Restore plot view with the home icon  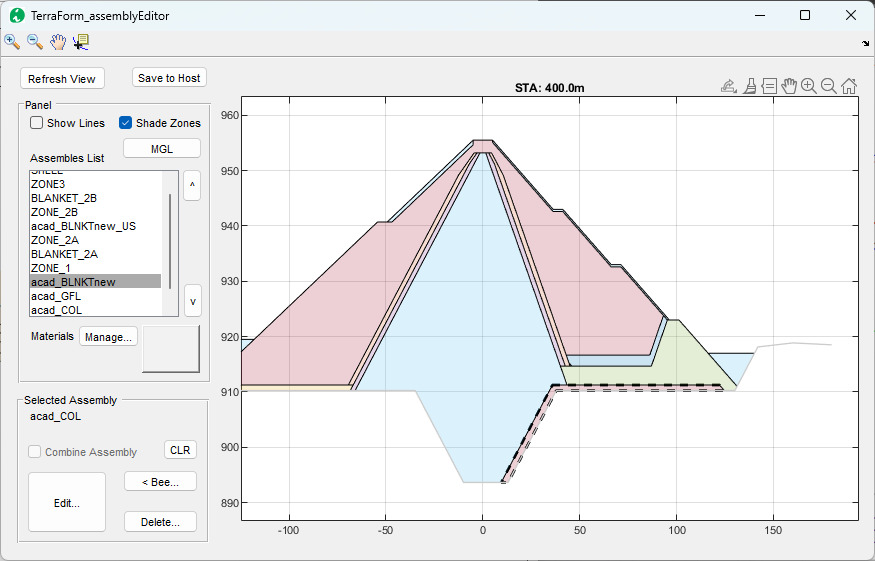coord(848,86)
